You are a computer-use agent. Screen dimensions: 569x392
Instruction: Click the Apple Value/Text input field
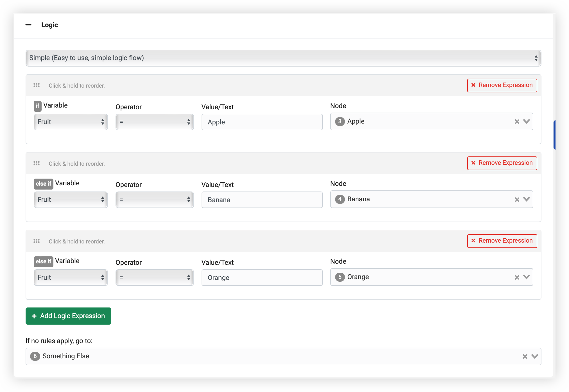pyautogui.click(x=262, y=122)
